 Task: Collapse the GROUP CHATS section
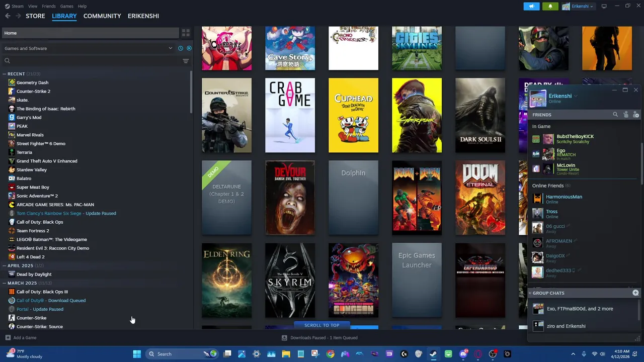pos(530,293)
